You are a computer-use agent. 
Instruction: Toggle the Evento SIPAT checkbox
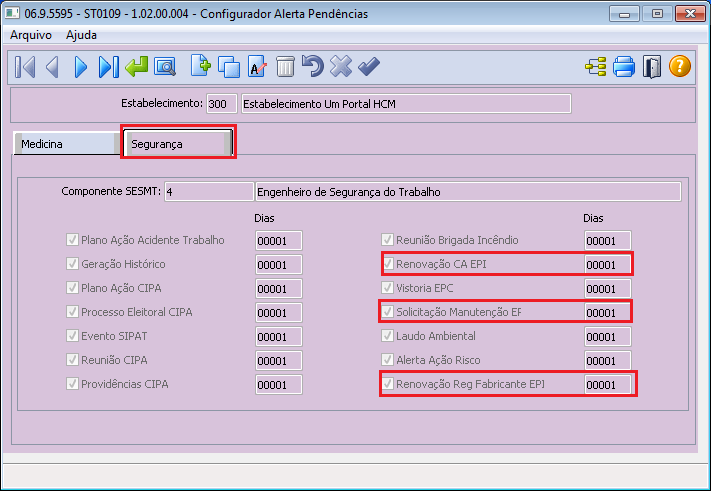click(x=72, y=336)
